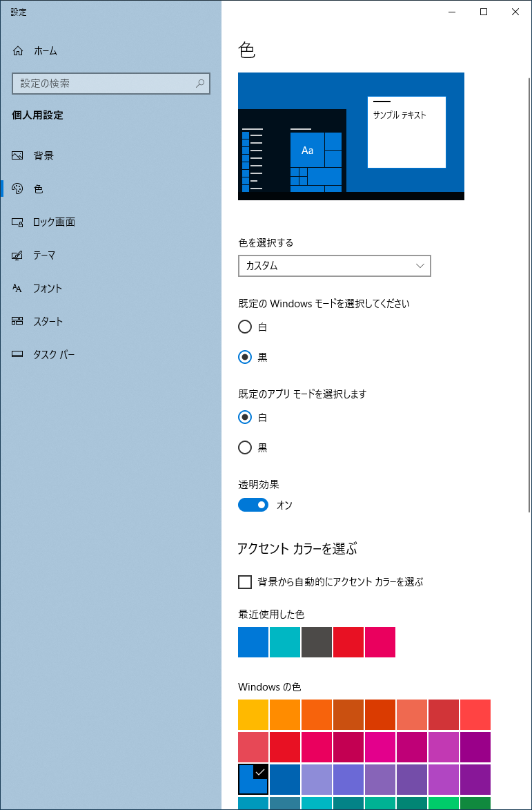Click the 最近使用した色 label
This screenshot has height=810, width=532.
coord(271,614)
